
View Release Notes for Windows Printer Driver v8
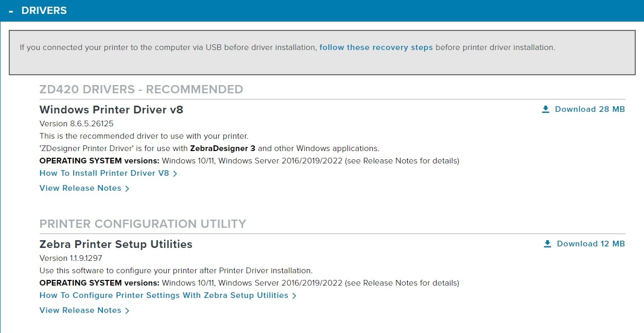coord(80,188)
